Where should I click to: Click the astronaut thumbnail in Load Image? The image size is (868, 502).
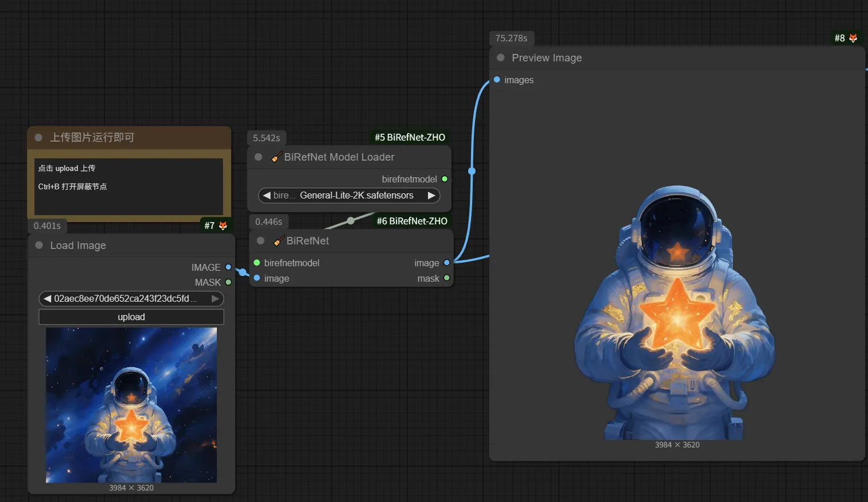[131, 405]
